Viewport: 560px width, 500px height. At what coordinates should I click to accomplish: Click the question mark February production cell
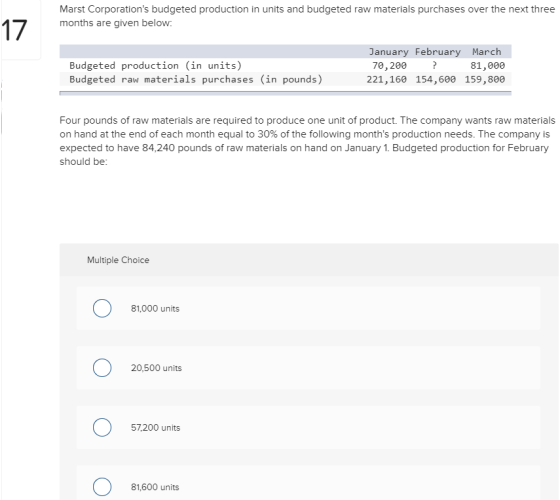(435, 65)
